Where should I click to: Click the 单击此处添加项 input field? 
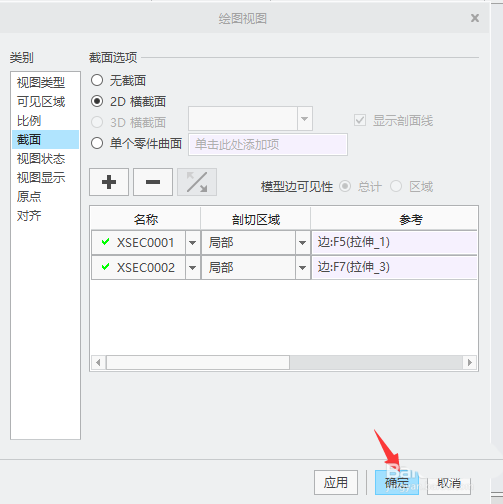tap(268, 144)
